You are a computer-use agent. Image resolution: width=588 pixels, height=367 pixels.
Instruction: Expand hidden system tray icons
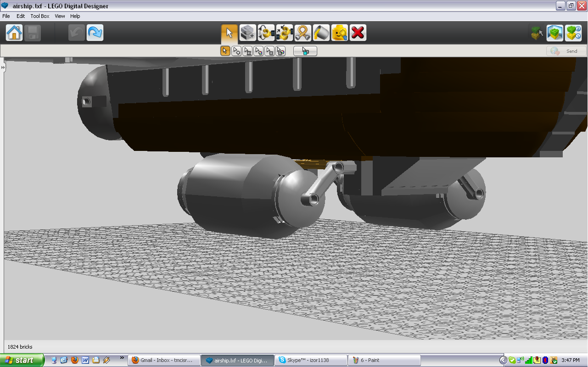503,360
